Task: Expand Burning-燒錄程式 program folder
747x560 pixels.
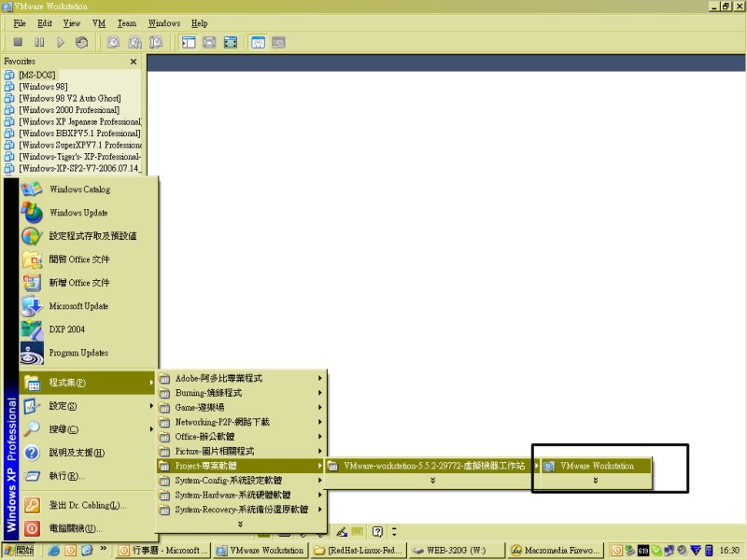Action: (241, 393)
